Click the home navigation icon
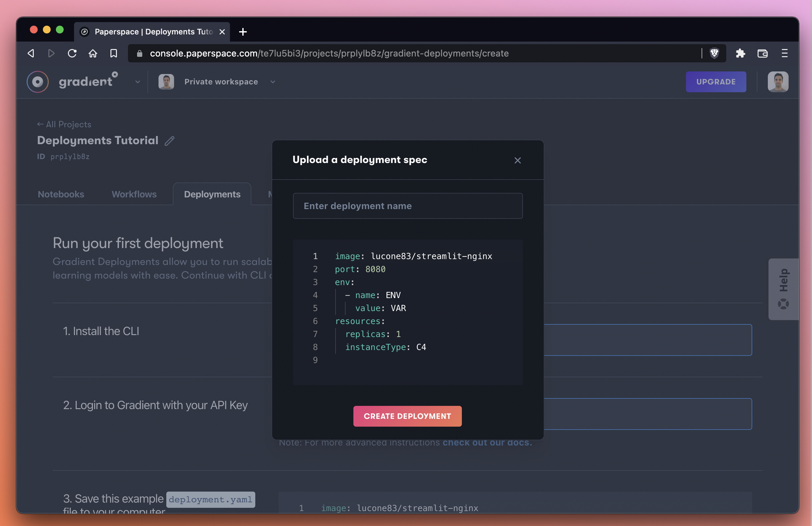The image size is (812, 526). pos(92,53)
